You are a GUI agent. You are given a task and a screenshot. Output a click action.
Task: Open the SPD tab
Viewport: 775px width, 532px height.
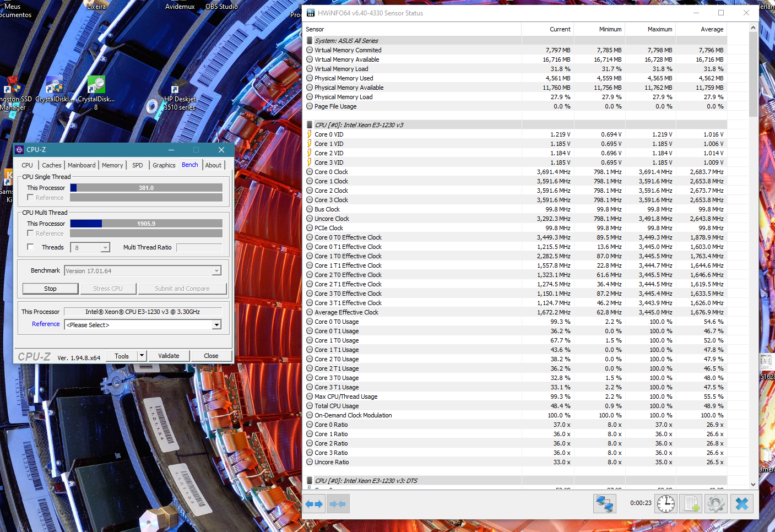[138, 165]
